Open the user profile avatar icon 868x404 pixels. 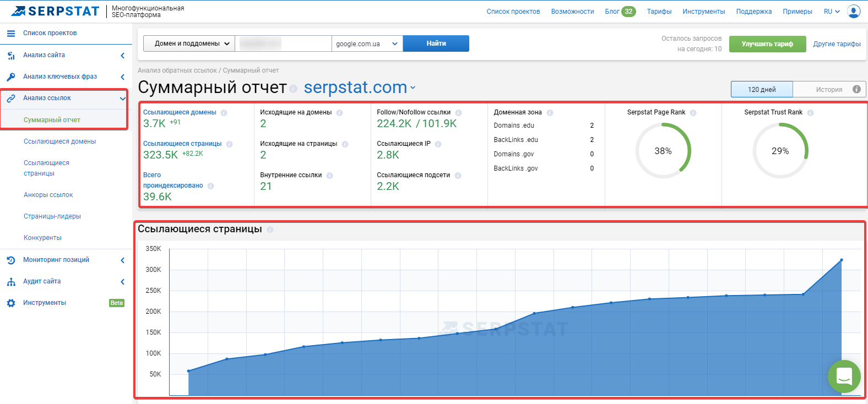(x=854, y=11)
